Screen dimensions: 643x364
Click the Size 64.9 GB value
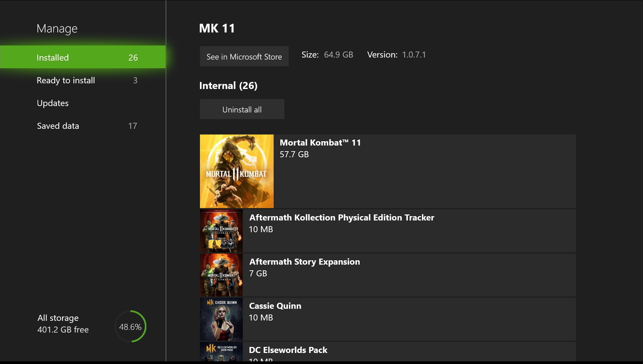338,55
